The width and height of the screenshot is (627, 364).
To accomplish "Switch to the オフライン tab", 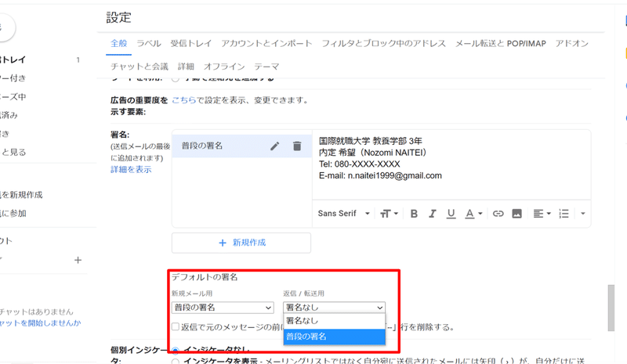I will (224, 67).
